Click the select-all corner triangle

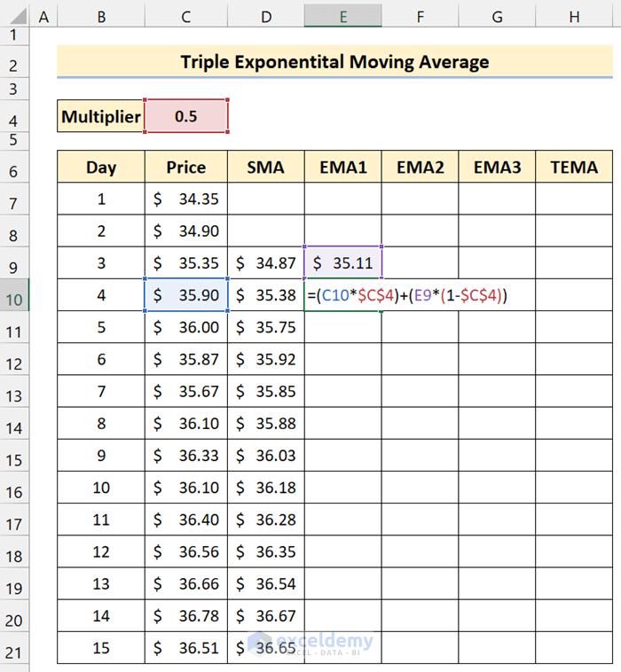(x=15, y=16)
